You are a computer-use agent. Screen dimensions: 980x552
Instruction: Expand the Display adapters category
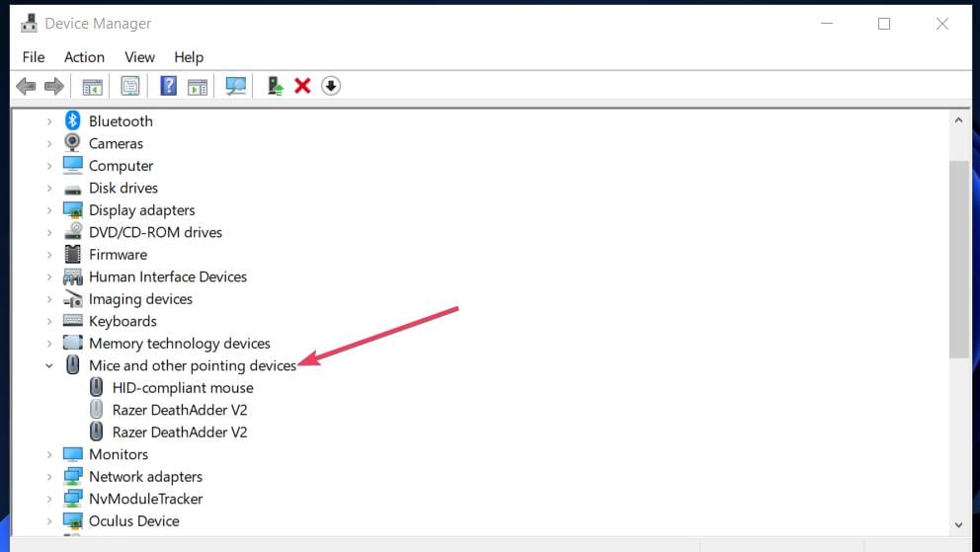(x=49, y=210)
